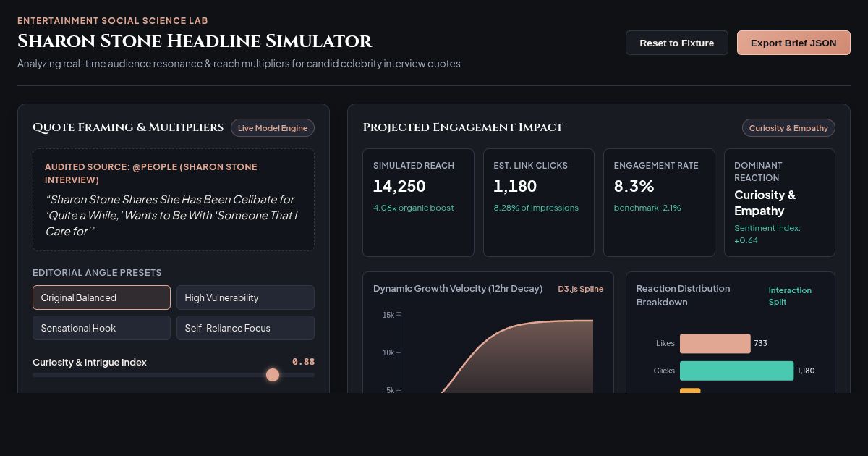Click the 4.06x organic boost text
Screen dimensions: 868x456
click(x=414, y=208)
